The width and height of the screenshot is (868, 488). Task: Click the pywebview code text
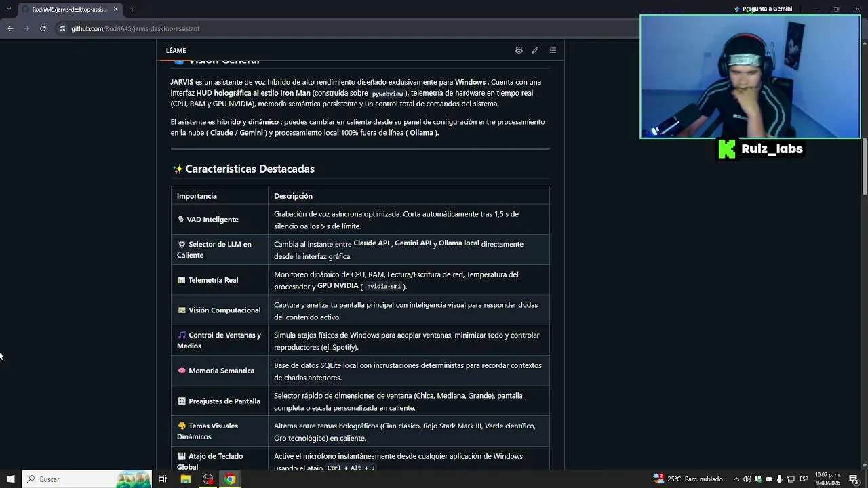coord(387,94)
